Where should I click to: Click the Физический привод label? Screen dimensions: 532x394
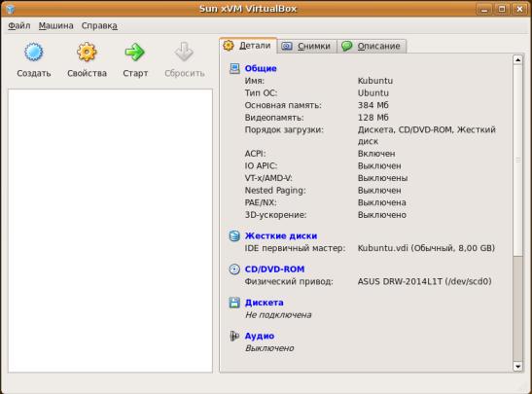click(289, 281)
